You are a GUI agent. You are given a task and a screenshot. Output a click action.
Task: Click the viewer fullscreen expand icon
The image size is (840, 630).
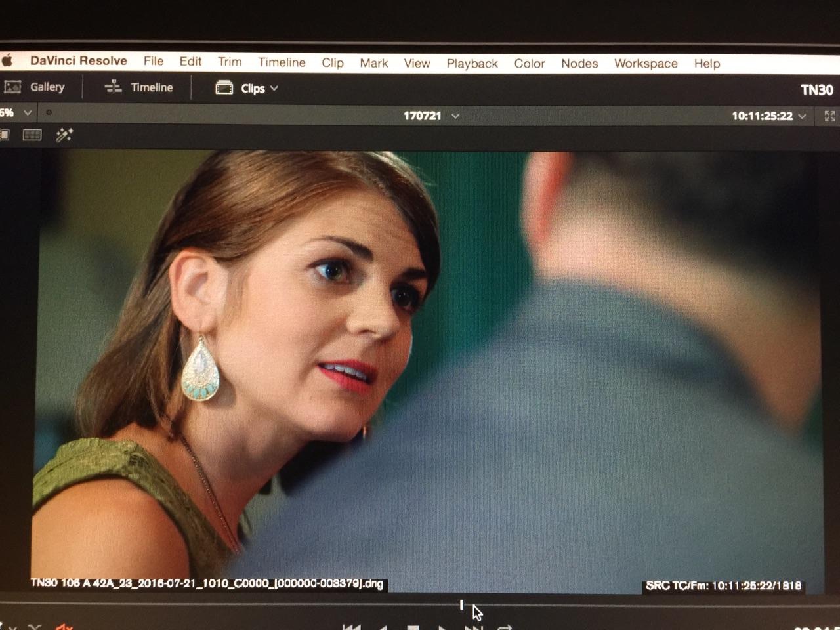829,116
